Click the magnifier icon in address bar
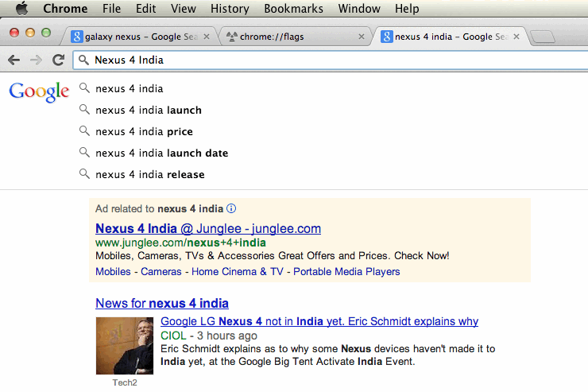Screen dimensions: 588x392 [x=83, y=60]
